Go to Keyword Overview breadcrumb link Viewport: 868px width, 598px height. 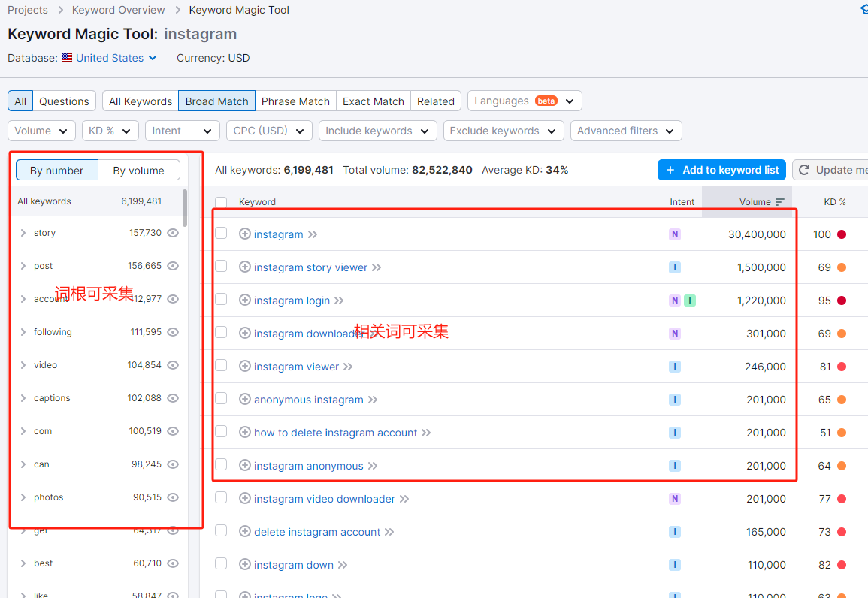pyautogui.click(x=119, y=10)
